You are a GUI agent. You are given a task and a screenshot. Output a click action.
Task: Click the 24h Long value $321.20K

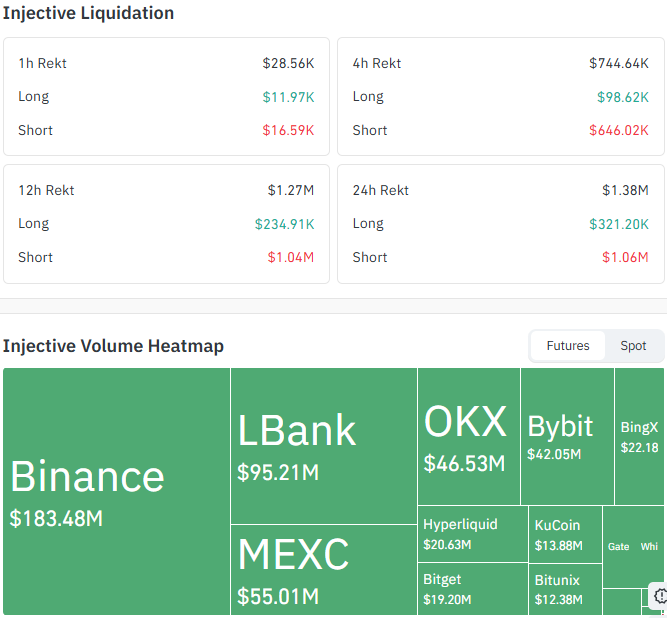(x=619, y=224)
